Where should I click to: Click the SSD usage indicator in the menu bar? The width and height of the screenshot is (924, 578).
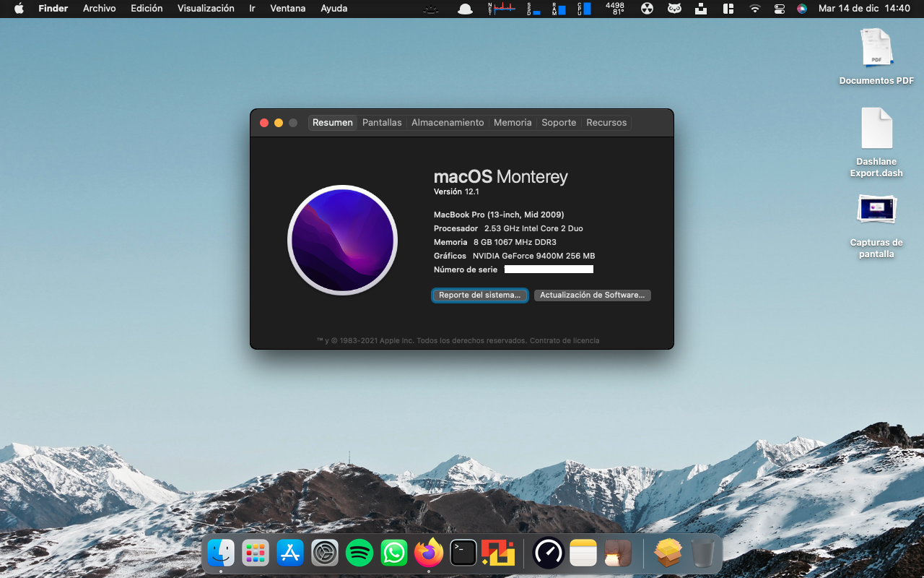533,9
